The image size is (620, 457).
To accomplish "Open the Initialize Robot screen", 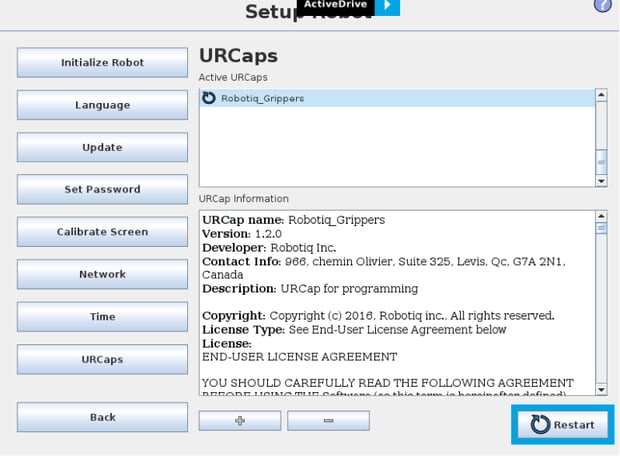I will pyautogui.click(x=102, y=62).
